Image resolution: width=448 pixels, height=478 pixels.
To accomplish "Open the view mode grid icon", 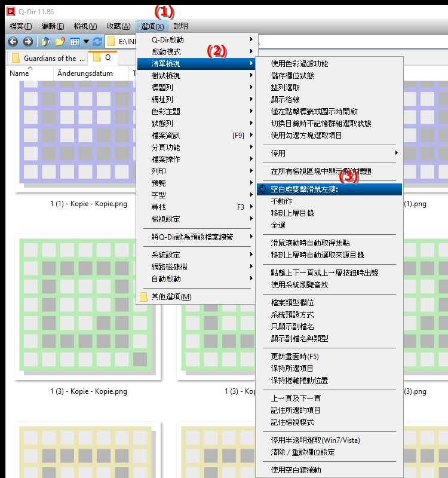I will (75, 42).
